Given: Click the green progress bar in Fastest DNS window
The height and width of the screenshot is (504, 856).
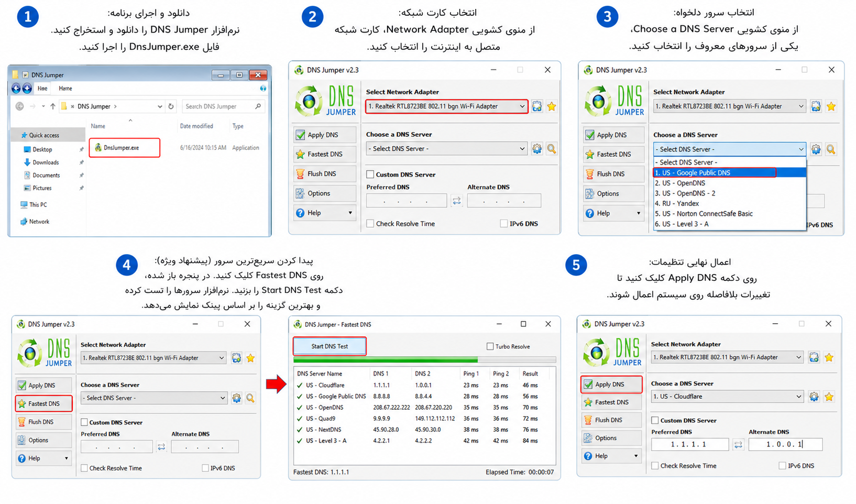Looking at the screenshot, I should pos(386,360).
